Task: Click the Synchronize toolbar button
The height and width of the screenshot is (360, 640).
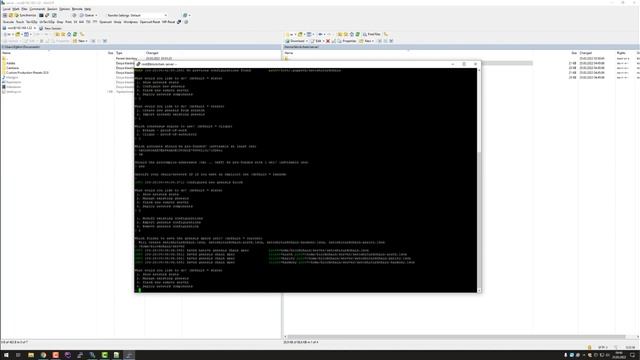Action: pos(26,15)
